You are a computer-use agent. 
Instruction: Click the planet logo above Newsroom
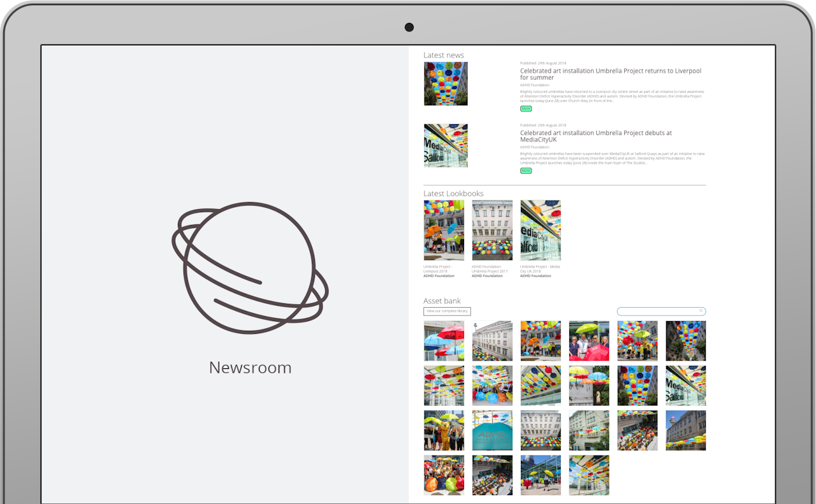(x=250, y=268)
